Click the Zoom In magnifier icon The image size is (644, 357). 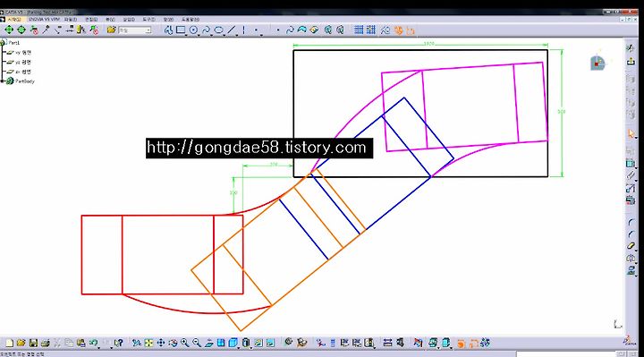pos(185,343)
